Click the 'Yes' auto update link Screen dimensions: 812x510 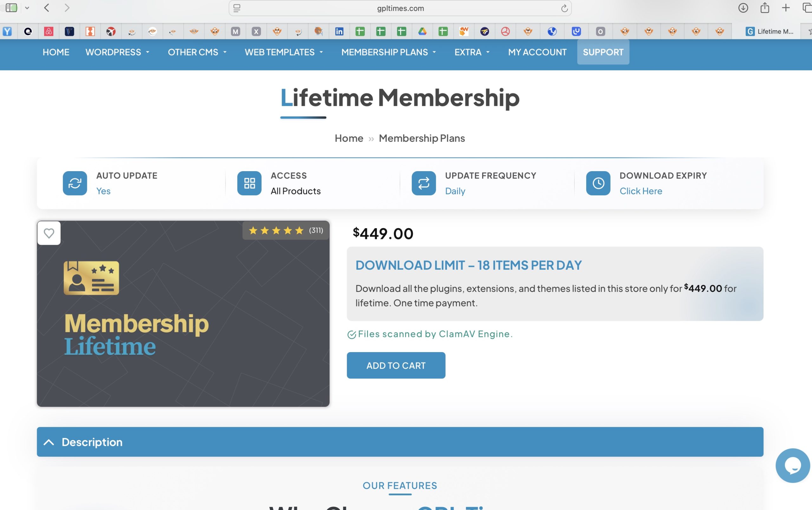pos(103,191)
